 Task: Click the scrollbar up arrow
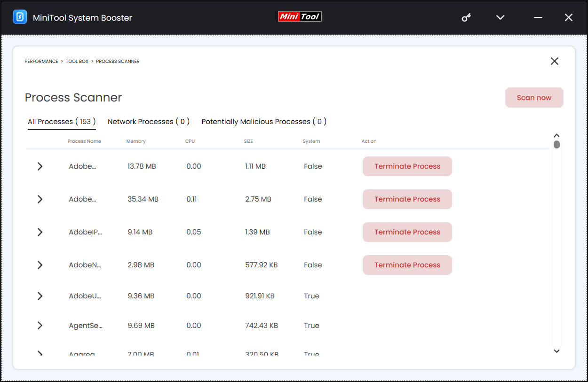pos(556,136)
